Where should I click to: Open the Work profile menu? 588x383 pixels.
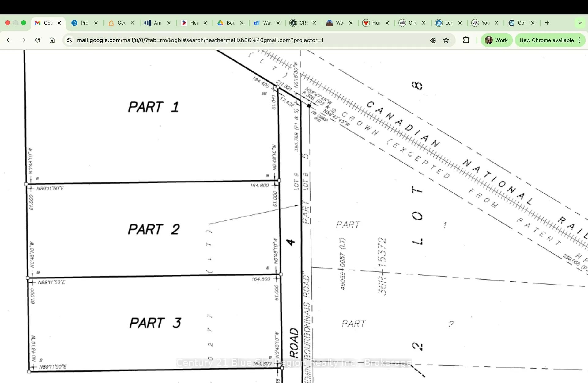(496, 40)
